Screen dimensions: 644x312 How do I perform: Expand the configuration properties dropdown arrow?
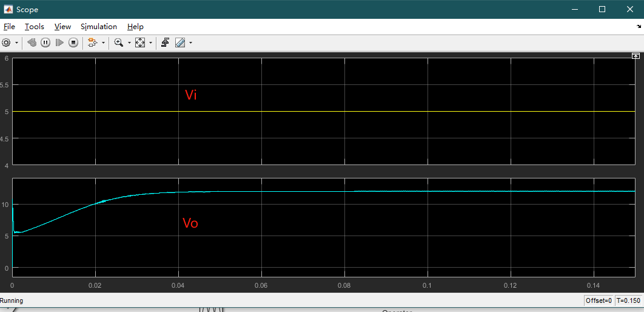[x=16, y=42]
